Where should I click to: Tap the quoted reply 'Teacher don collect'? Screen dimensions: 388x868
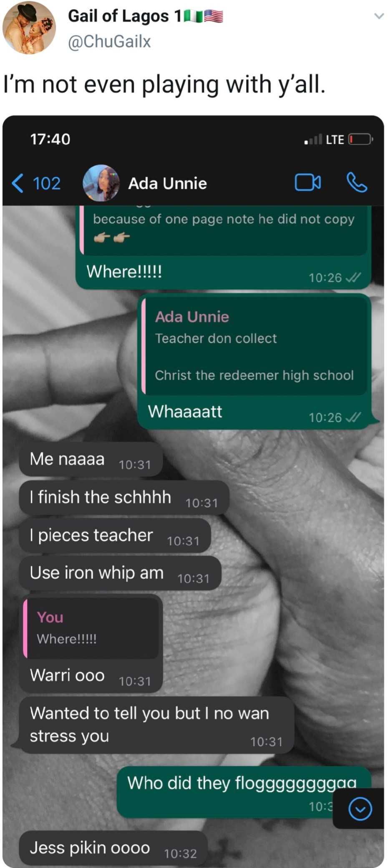[254, 345]
